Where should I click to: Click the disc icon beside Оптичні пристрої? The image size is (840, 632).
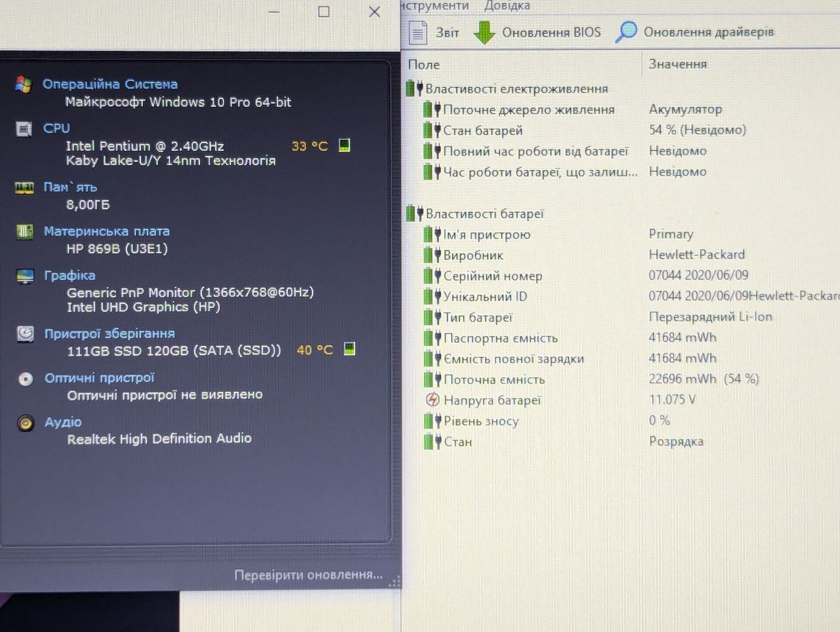[x=26, y=379]
